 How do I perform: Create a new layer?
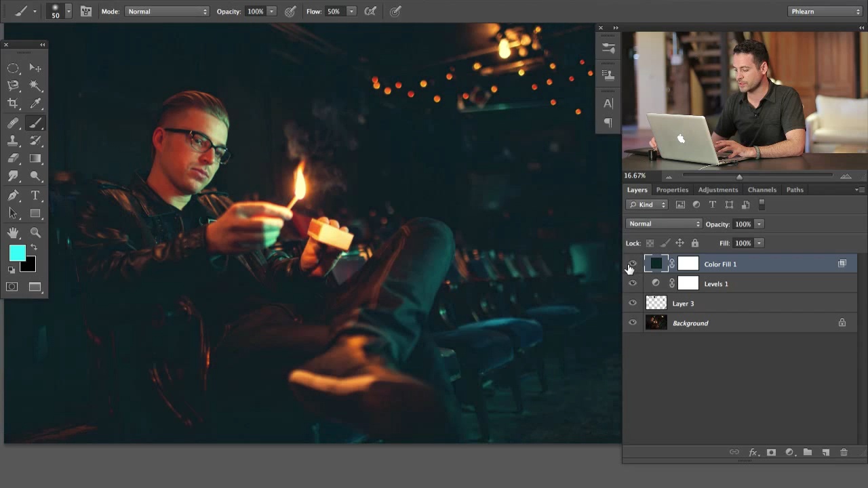[x=826, y=453]
